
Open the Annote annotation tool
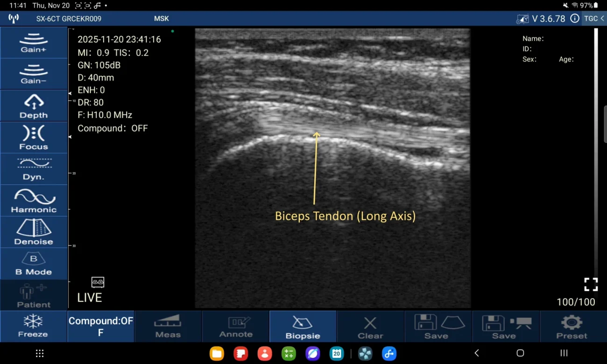click(x=236, y=327)
